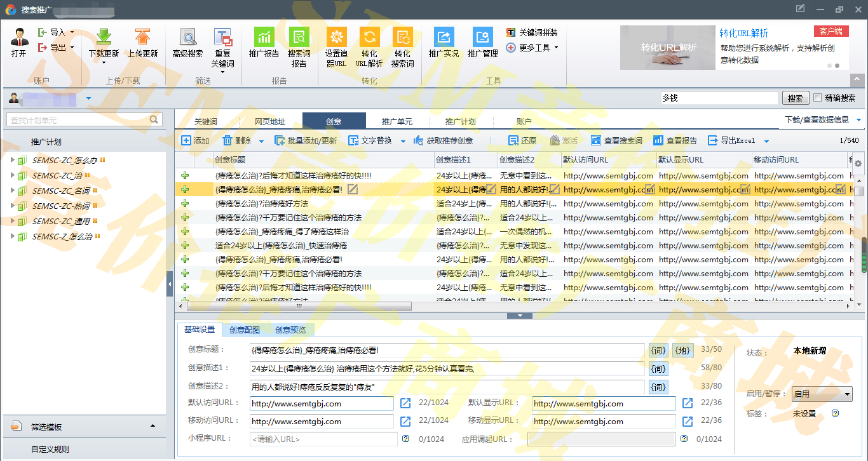Open the 启用/暂停 dropdown
This screenshot has height=461, width=868.
tap(822, 394)
